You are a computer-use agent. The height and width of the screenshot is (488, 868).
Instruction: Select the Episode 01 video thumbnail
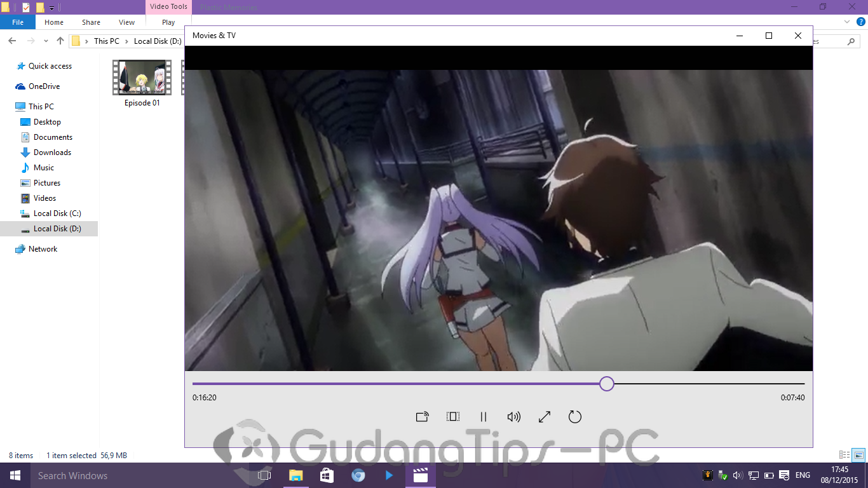click(x=142, y=78)
